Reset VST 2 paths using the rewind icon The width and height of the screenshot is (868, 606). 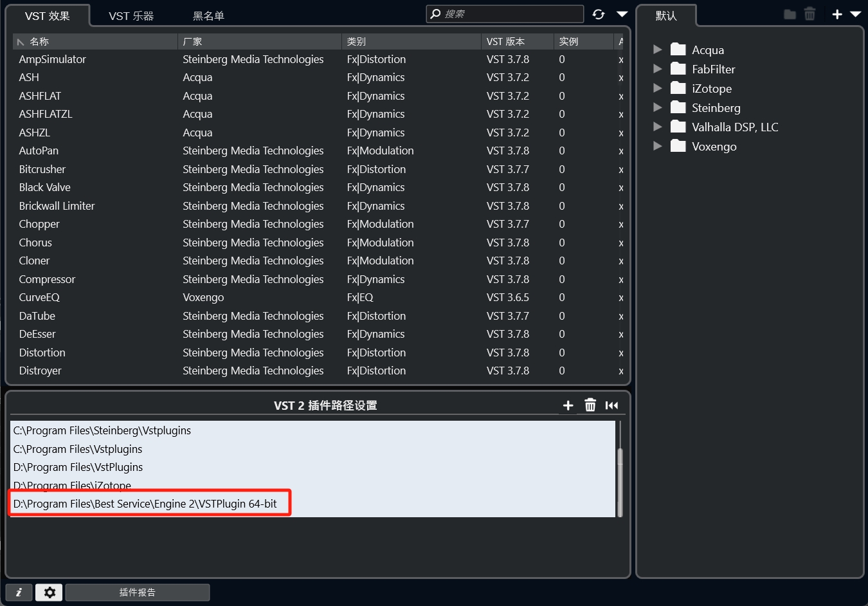(x=611, y=405)
